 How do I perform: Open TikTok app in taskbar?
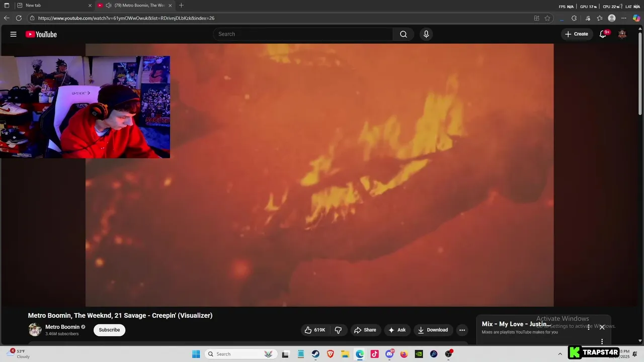click(x=374, y=354)
